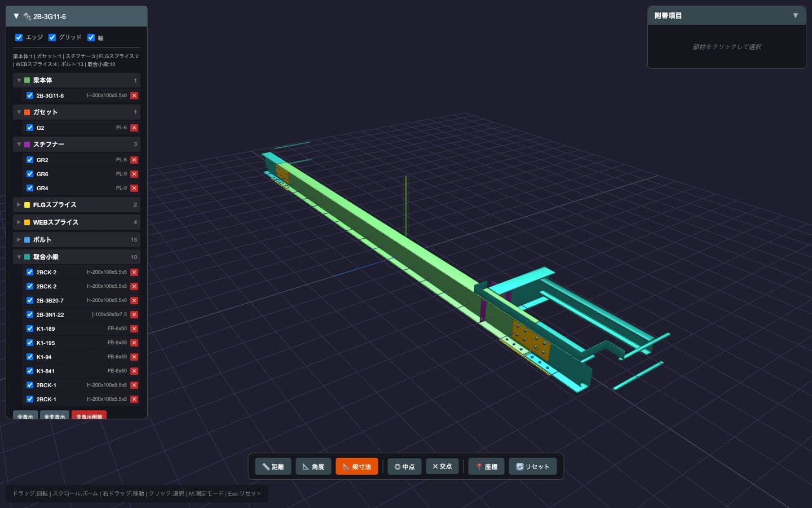Click the purple スチフナー color swatch
This screenshot has height=508, width=812.
[x=27, y=144]
